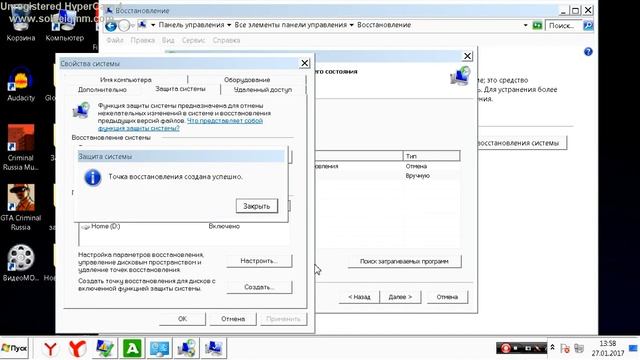Click the Forward arrow in Восстановление window

(x=124, y=26)
